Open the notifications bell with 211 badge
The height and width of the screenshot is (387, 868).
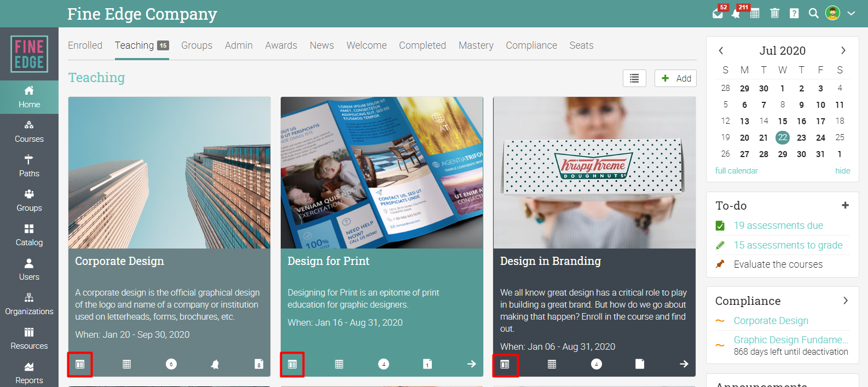[x=736, y=14]
